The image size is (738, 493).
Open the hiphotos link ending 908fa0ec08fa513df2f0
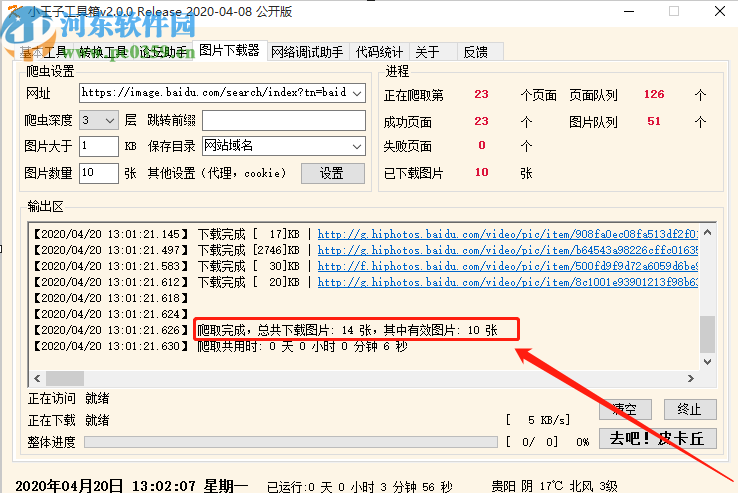(x=507, y=234)
